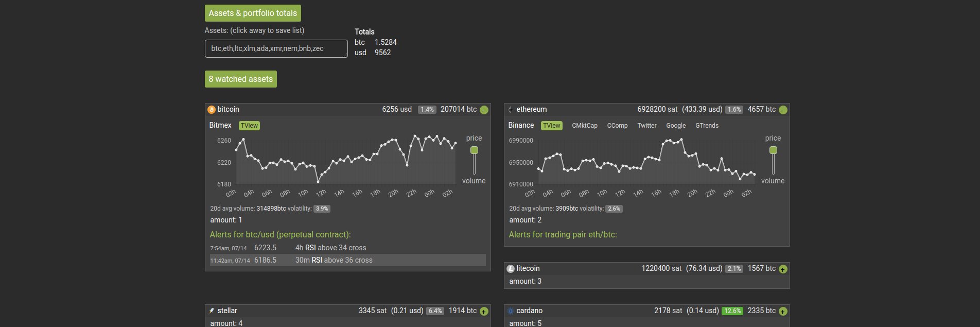The width and height of the screenshot is (980, 327).
Task: Open the GTrends link for ethereum
Action: tap(707, 126)
